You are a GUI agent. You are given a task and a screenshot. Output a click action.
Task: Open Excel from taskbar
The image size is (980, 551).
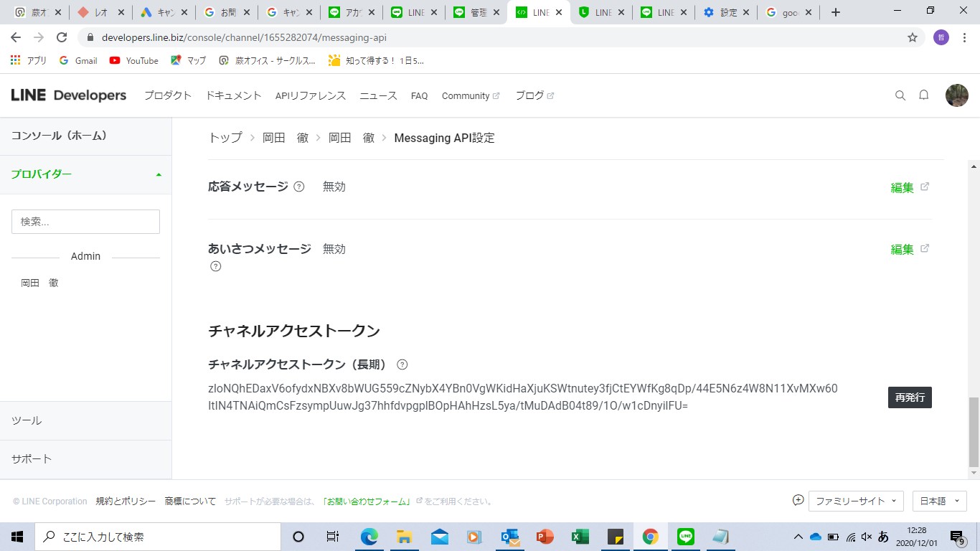tap(580, 537)
